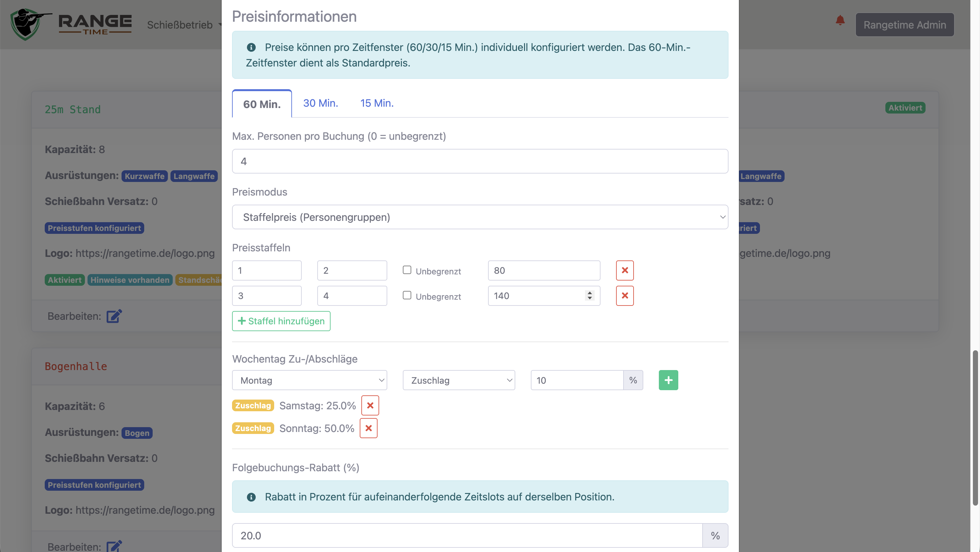
Task: Click the Staffel hinzufügen button
Action: (281, 321)
